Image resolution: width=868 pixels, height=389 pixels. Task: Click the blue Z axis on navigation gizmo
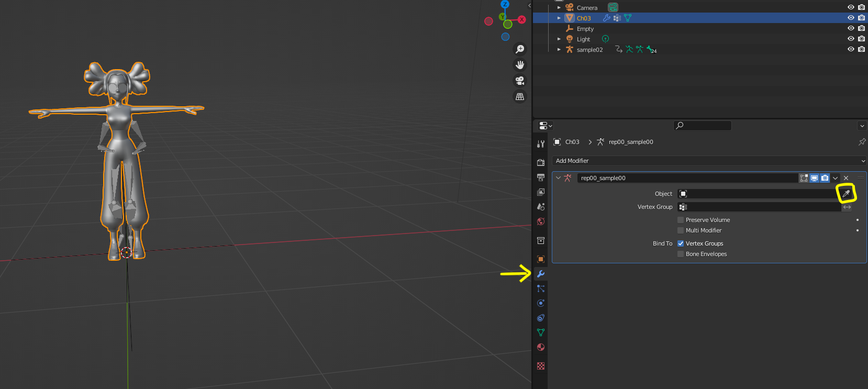[505, 4]
